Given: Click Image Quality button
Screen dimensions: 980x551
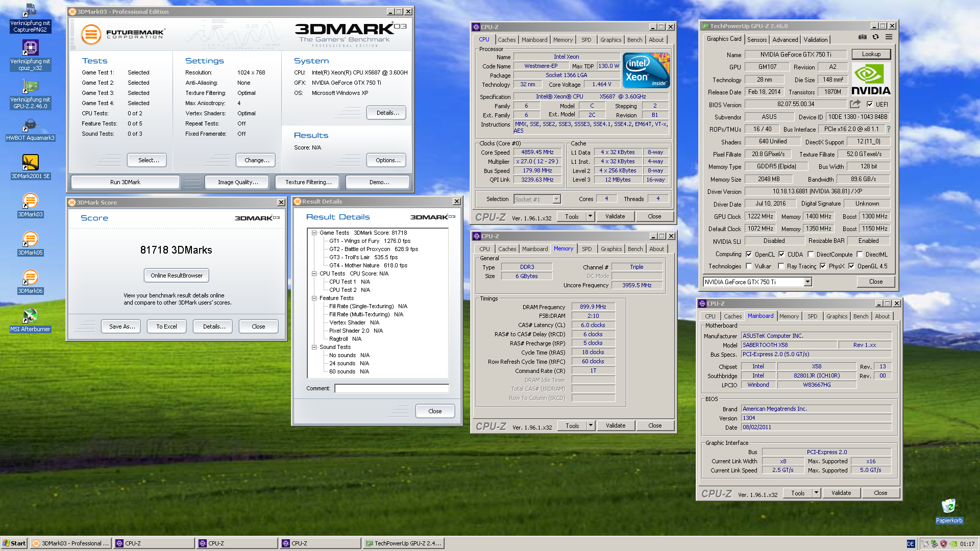Looking at the screenshot, I should tap(238, 182).
